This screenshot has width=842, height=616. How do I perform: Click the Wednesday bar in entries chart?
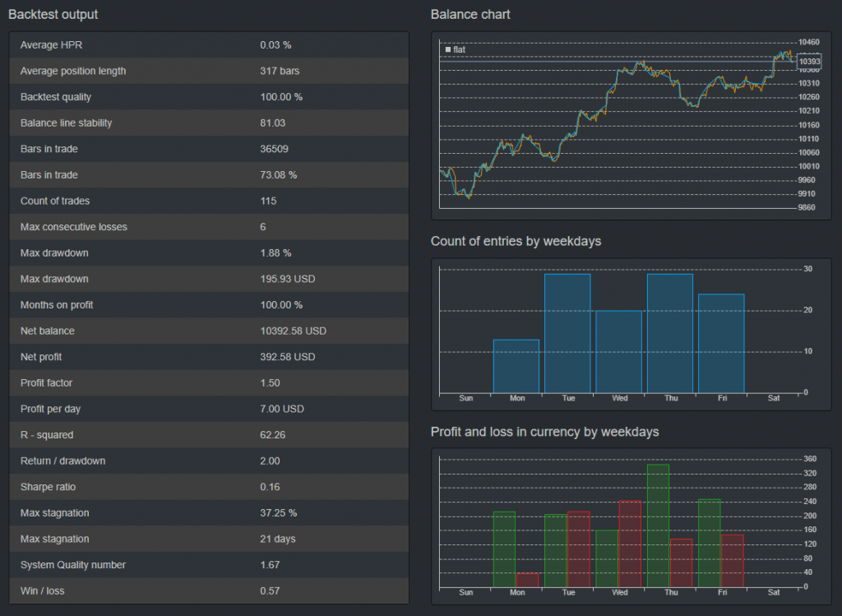click(x=618, y=351)
